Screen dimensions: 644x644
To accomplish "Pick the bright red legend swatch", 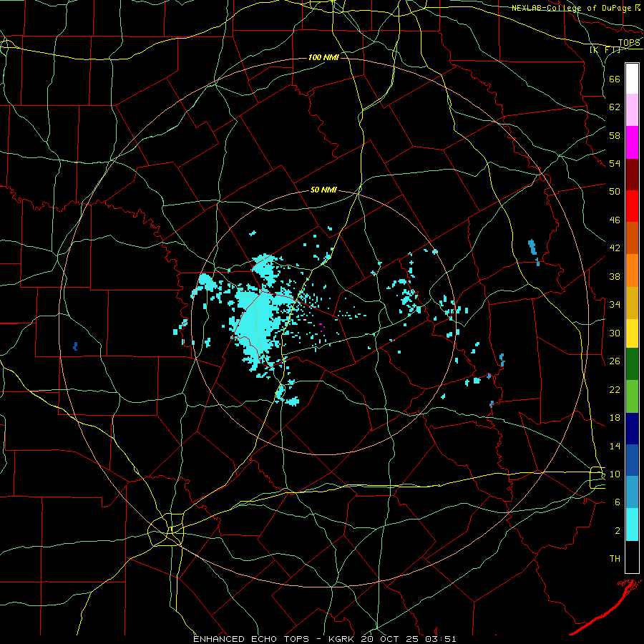I will click(x=632, y=206).
